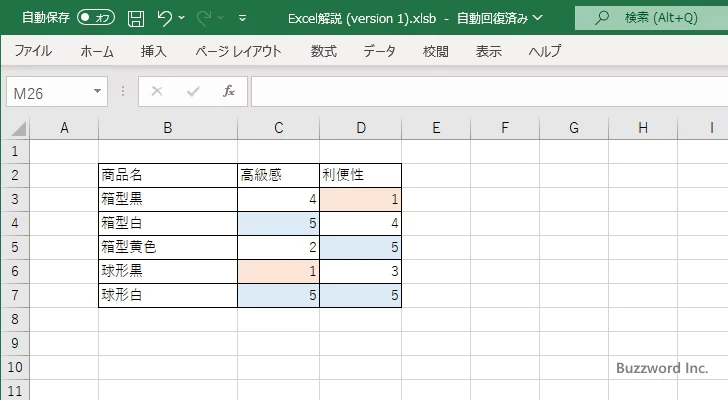Open Customize Quick Access Toolbar dropdown
Screen dimensions: 728x400
click(x=242, y=18)
